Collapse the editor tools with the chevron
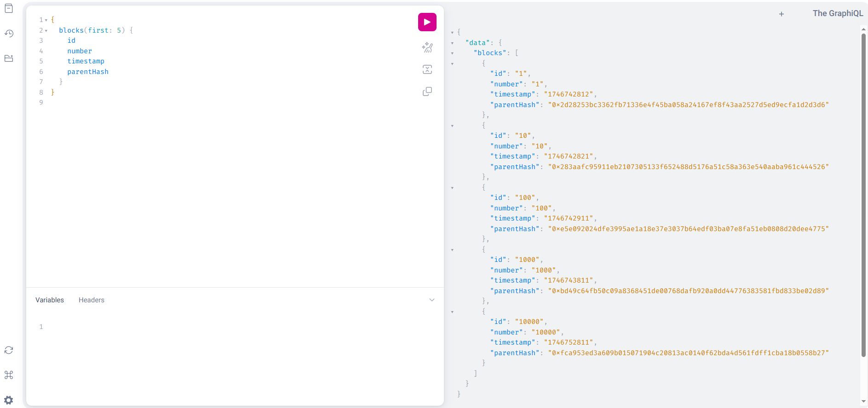This screenshot has height=408, width=868. [432, 300]
